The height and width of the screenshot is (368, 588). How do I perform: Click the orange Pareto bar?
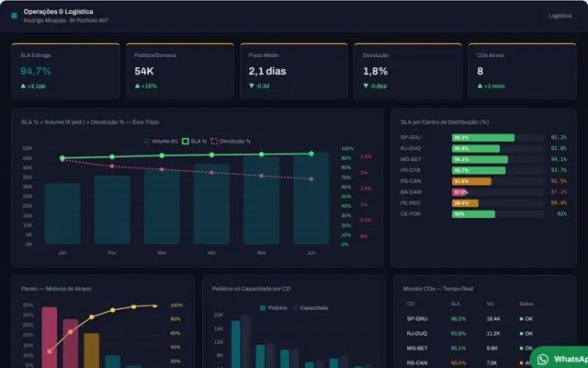(92, 351)
